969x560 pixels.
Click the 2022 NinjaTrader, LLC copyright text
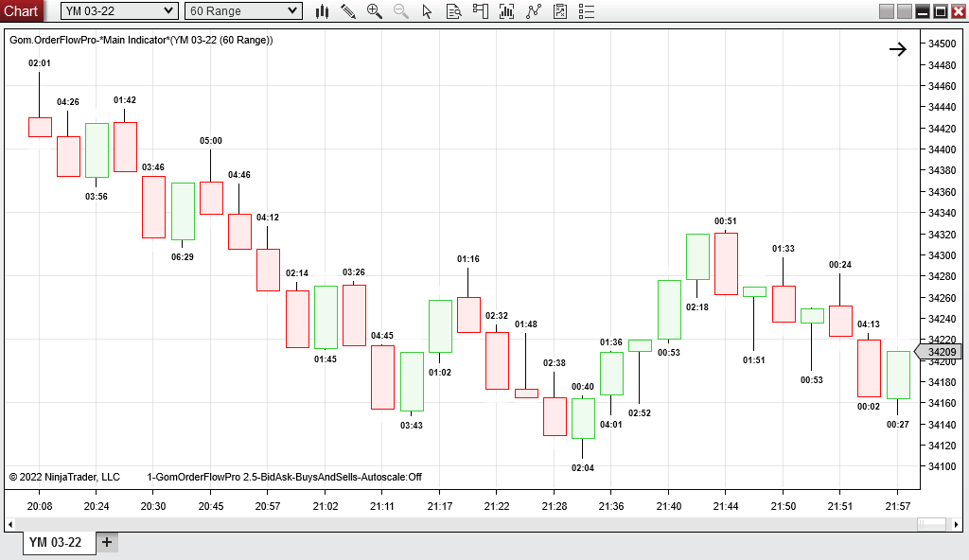click(x=64, y=477)
